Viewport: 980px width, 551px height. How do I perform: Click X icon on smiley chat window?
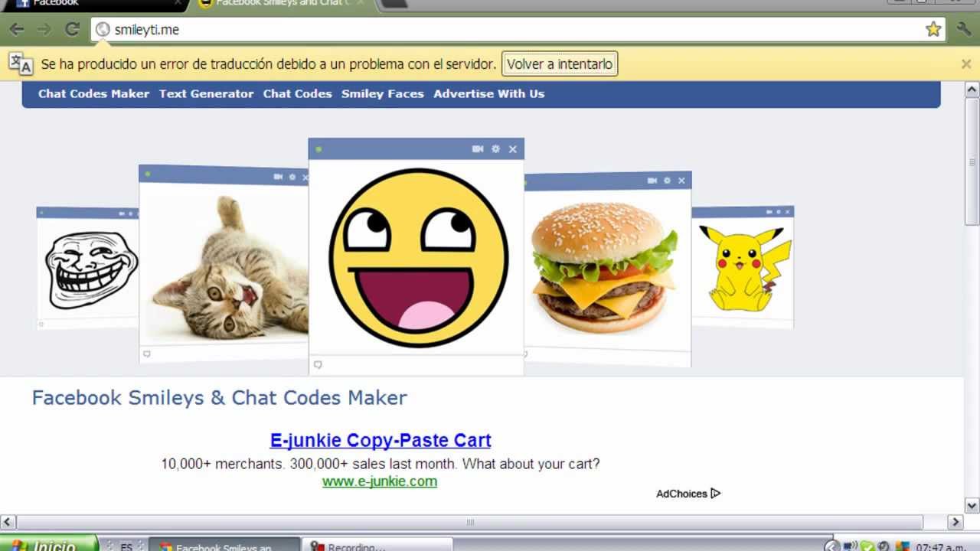point(513,149)
